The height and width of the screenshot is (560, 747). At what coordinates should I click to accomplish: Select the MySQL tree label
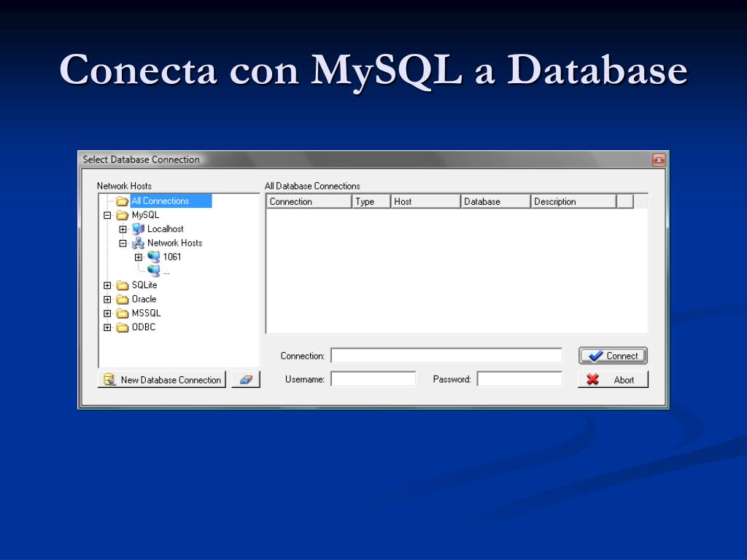(x=145, y=215)
